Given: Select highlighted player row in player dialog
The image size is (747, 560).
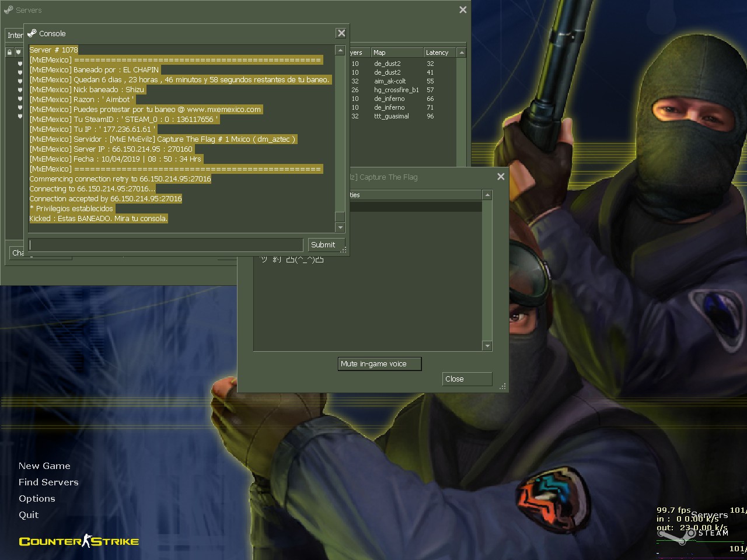Looking at the screenshot, I should [415, 206].
